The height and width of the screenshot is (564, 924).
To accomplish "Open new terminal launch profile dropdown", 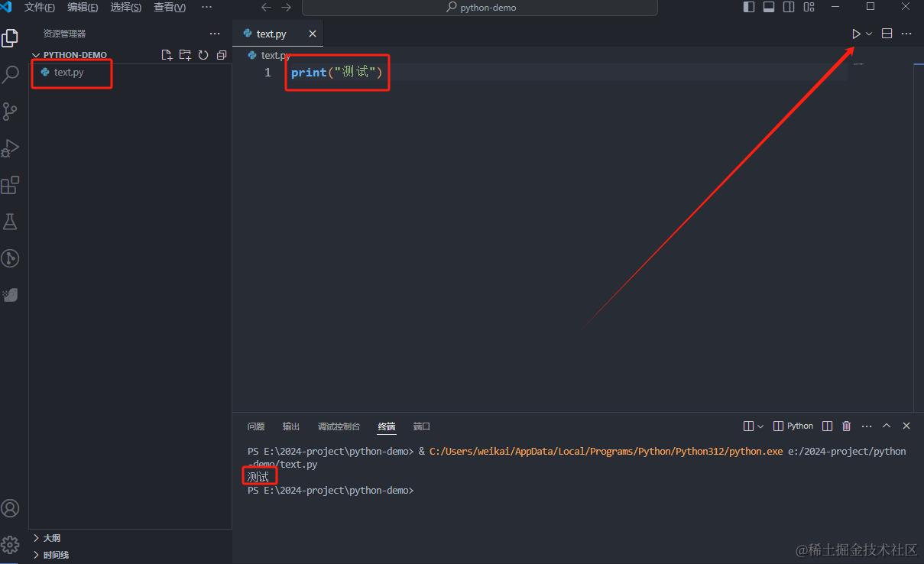I will point(760,426).
